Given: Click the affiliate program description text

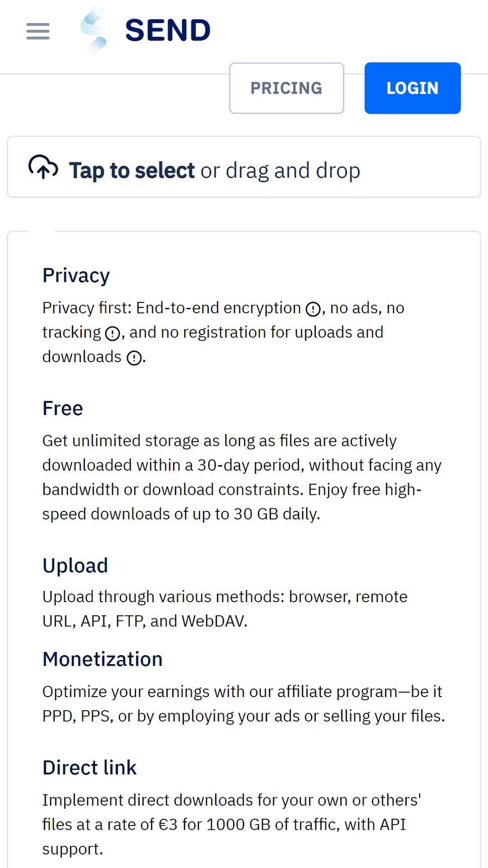Looking at the screenshot, I should 243,704.
